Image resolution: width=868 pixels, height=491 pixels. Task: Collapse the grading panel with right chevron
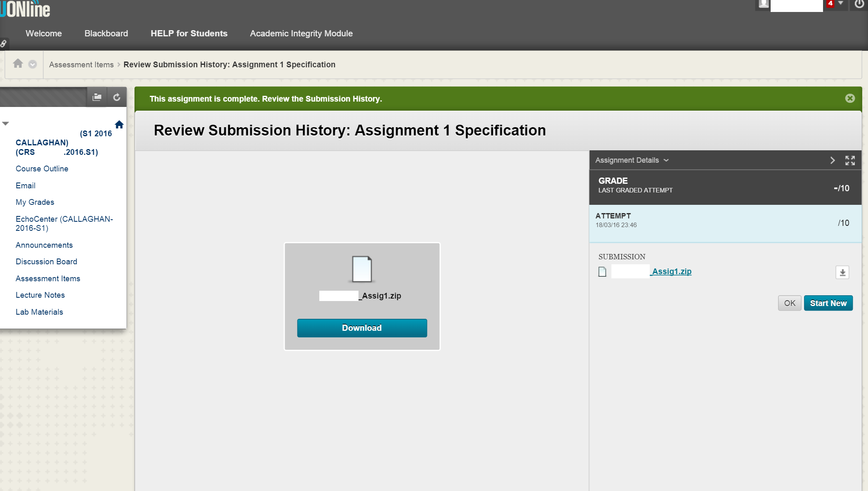(x=833, y=160)
